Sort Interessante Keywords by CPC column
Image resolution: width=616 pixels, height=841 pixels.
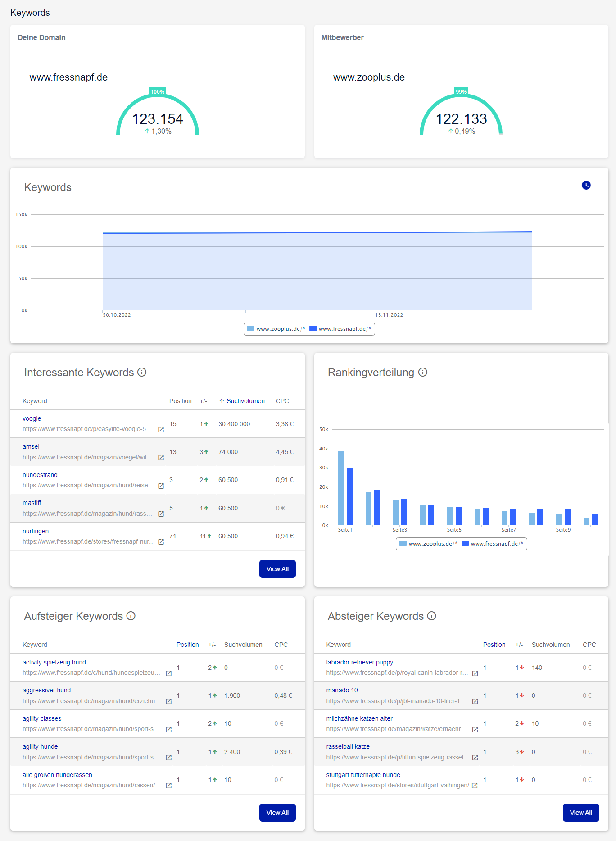pos(282,401)
